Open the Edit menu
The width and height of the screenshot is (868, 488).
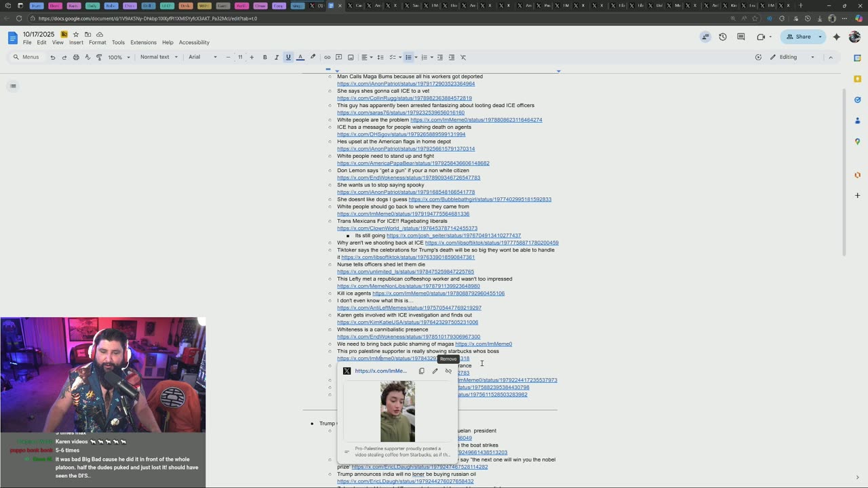click(x=41, y=43)
